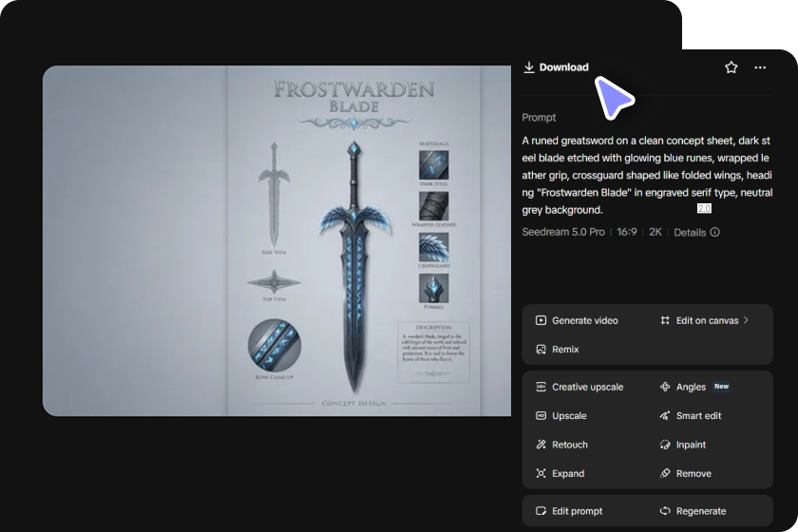798x532 pixels.
Task: Open the Details link
Action: (x=690, y=232)
